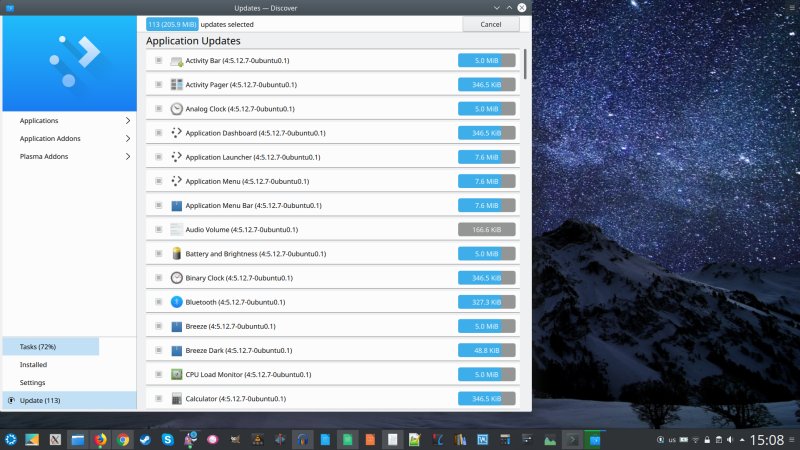This screenshot has height=450, width=800.
Task: Select the Plasma Addons category label
Action: [x=44, y=157]
